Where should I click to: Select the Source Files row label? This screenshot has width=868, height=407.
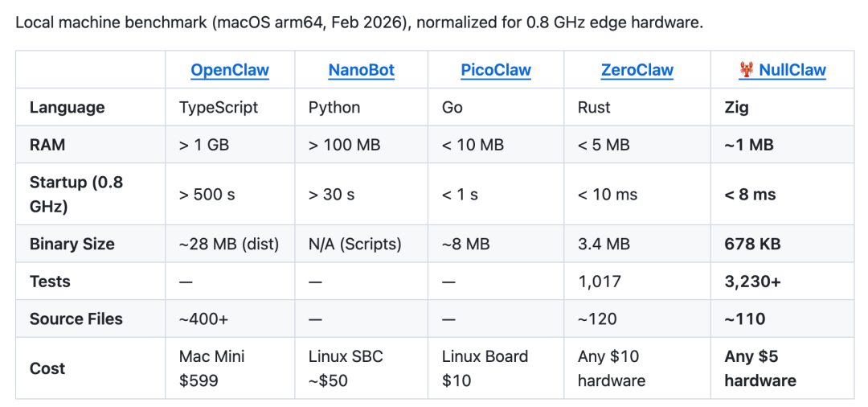(x=76, y=319)
